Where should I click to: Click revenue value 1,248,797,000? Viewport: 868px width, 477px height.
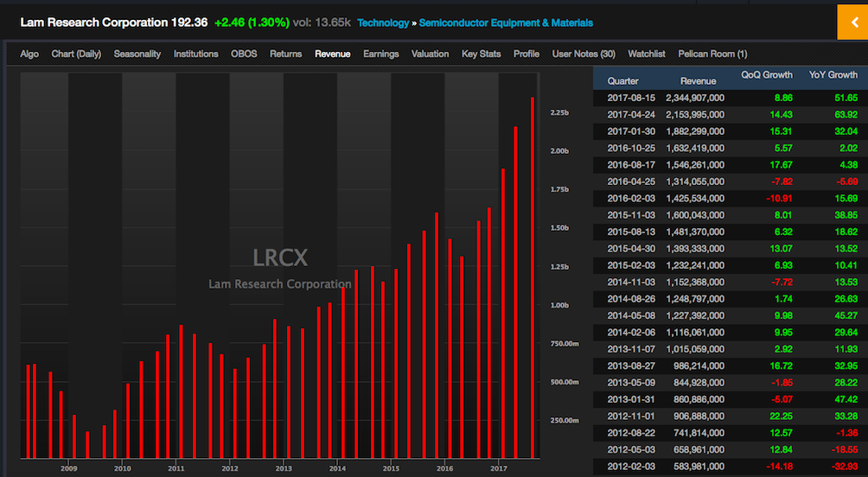coord(695,298)
